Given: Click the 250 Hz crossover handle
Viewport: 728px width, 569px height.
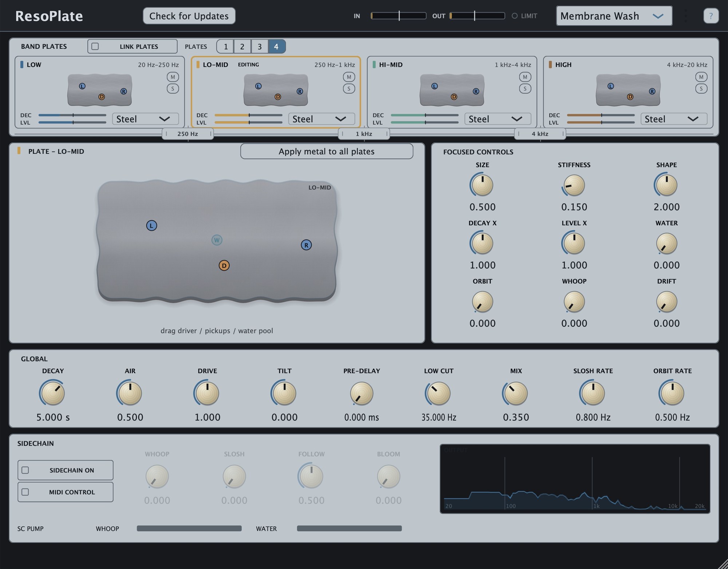Looking at the screenshot, I should [187, 134].
